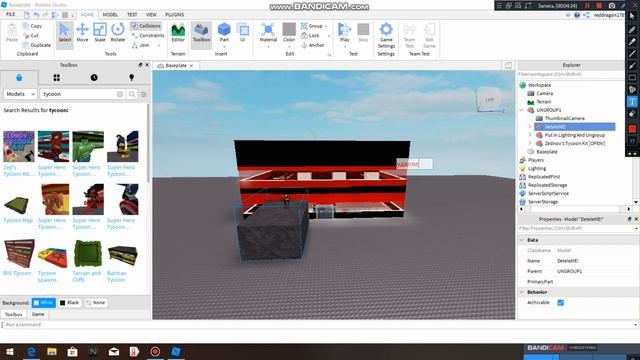Toggle Constraints option

(x=148, y=36)
